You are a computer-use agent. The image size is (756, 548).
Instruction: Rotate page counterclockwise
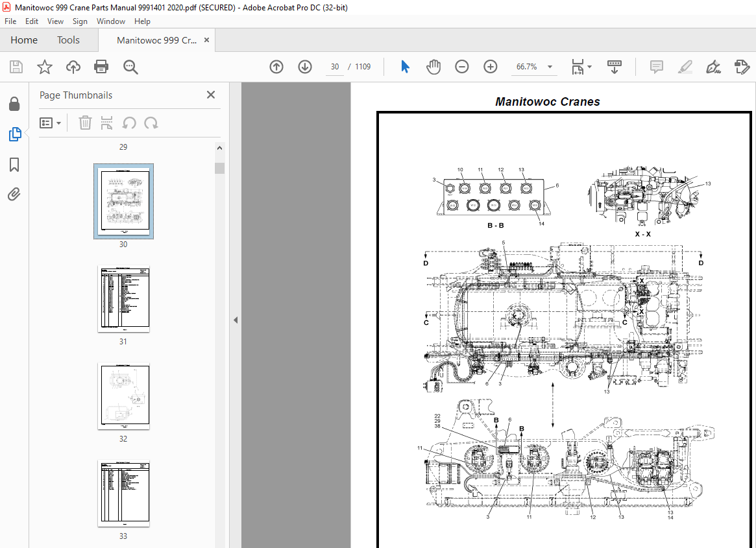(128, 123)
